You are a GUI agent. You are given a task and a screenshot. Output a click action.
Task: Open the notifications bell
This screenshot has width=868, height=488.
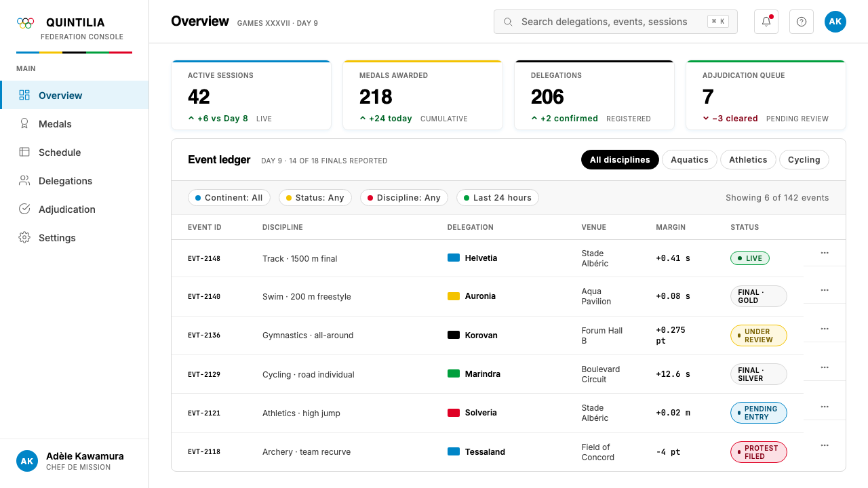766,22
